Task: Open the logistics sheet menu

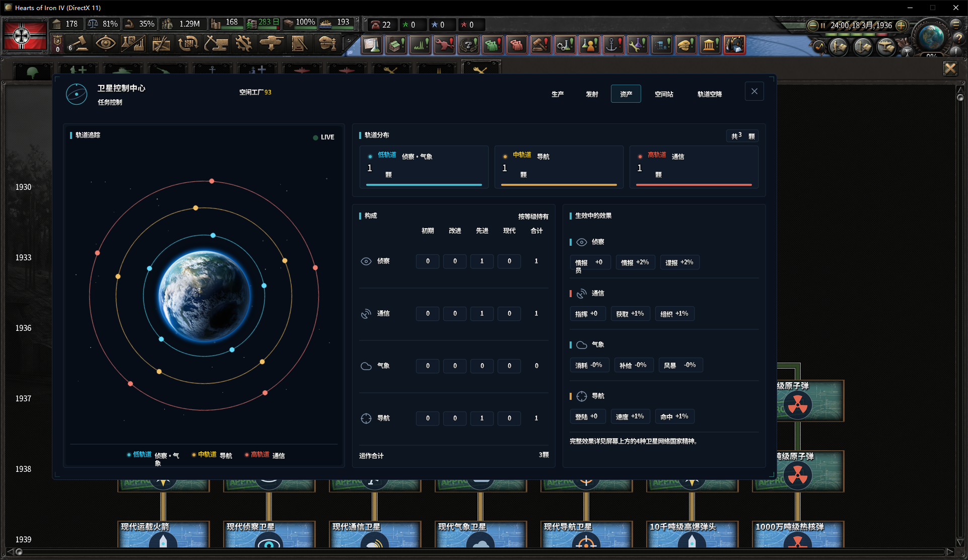Action: (x=299, y=44)
